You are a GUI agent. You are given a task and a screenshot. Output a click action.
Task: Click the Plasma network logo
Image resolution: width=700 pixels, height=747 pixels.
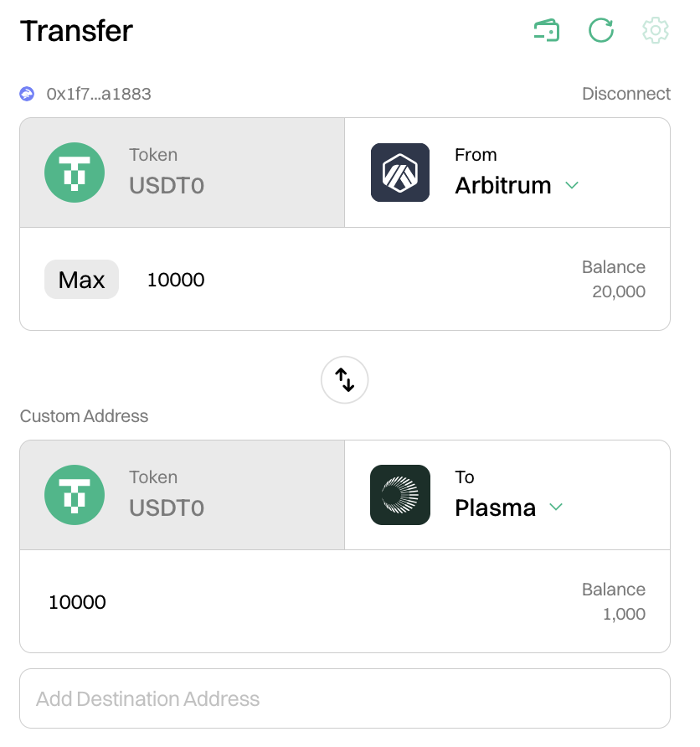pos(400,495)
